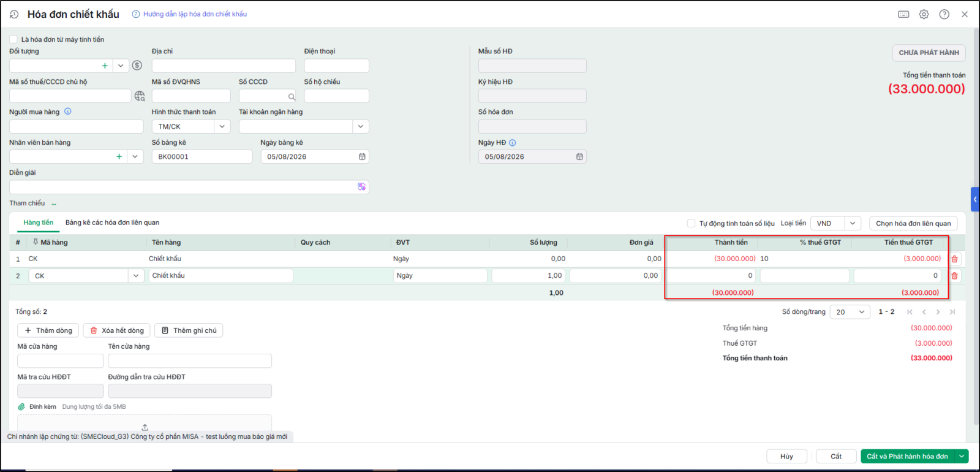The image size is (980, 472).
Task: Open help question mark icon in header
Action: tap(944, 14)
